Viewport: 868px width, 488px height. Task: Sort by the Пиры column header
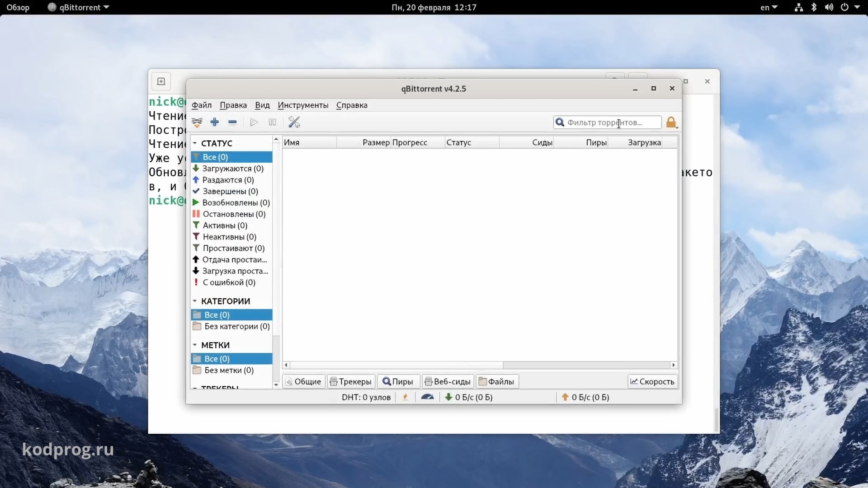581,143
